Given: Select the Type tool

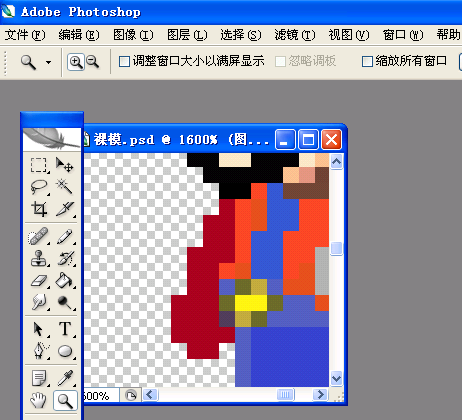Looking at the screenshot, I should point(65,329).
